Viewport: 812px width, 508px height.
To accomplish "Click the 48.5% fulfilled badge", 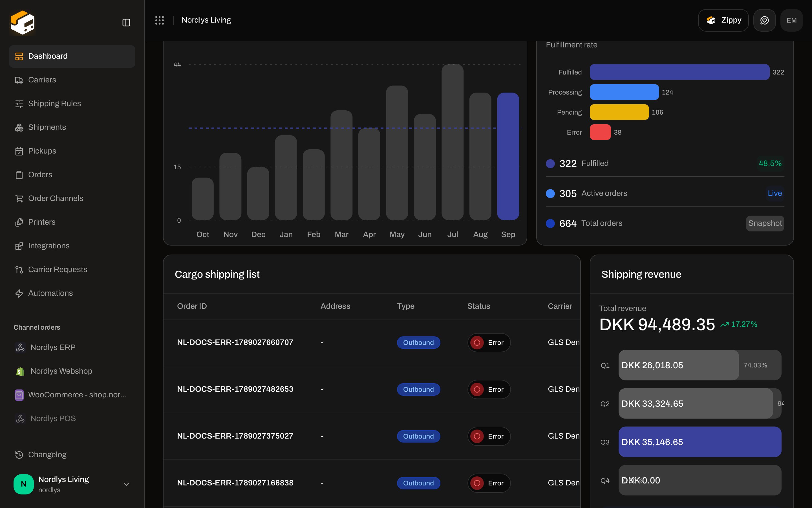I will click(x=770, y=163).
